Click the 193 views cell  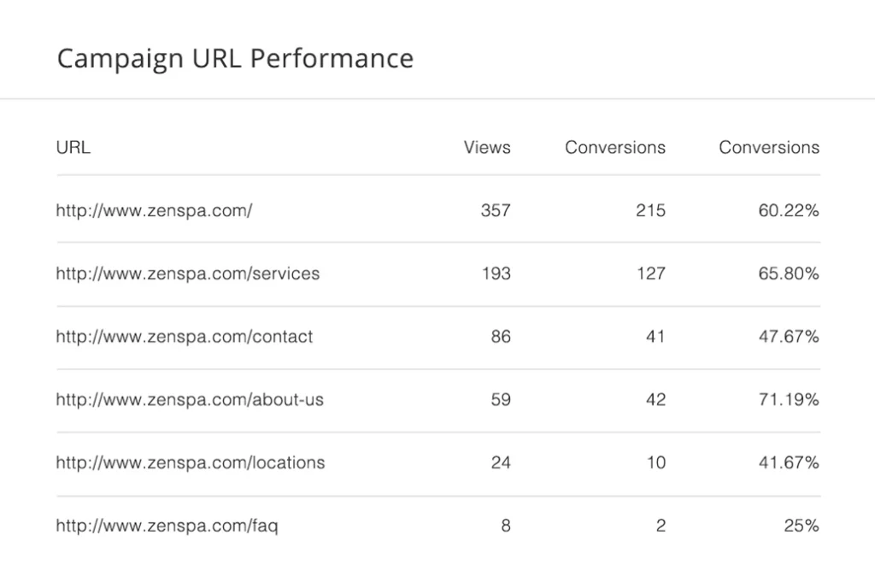496,274
